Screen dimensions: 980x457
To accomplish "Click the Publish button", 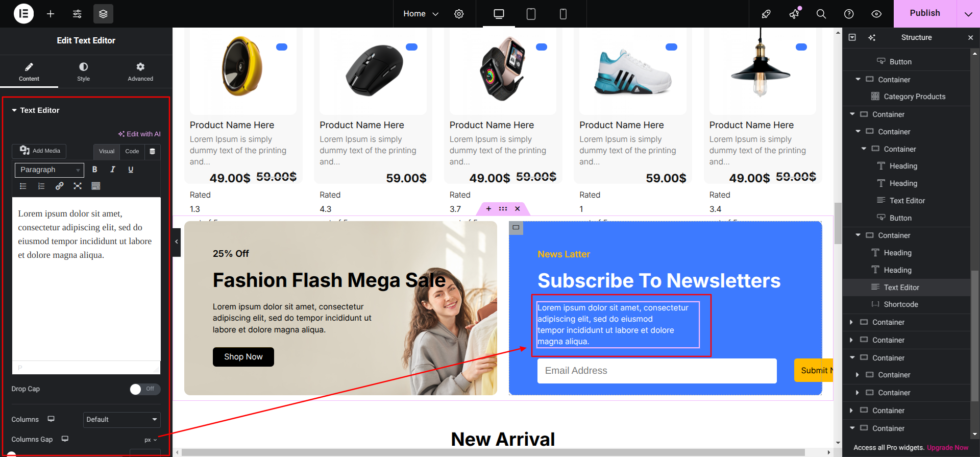I will coord(925,13).
